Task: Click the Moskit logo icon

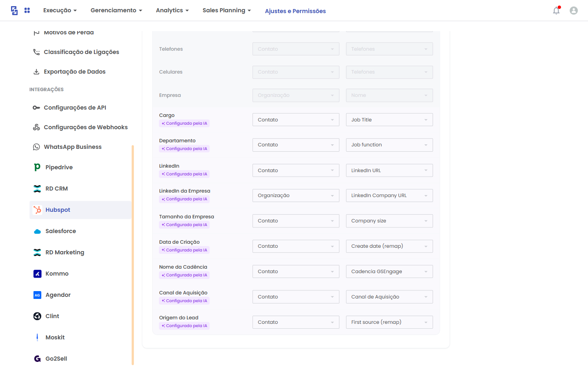Action: pyautogui.click(x=37, y=337)
